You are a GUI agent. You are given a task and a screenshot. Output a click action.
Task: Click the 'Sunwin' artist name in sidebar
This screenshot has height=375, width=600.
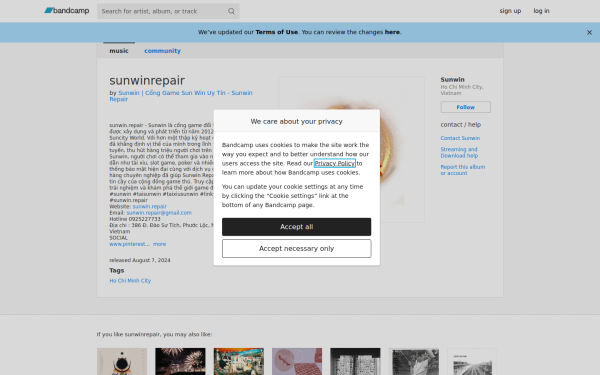point(452,80)
